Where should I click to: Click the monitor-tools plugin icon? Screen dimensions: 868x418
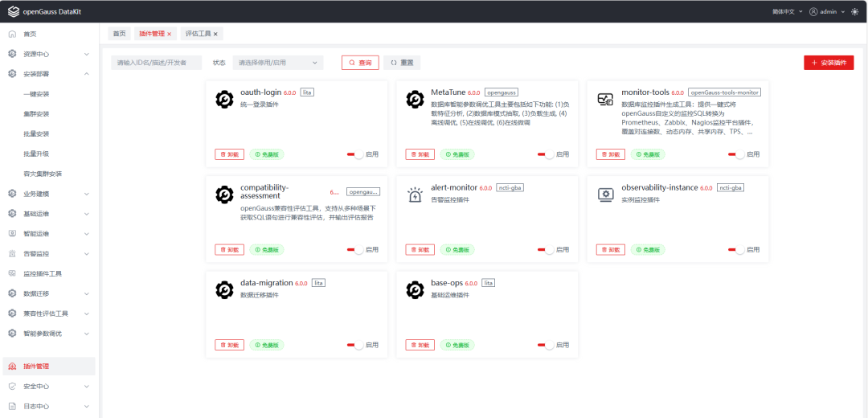click(605, 99)
